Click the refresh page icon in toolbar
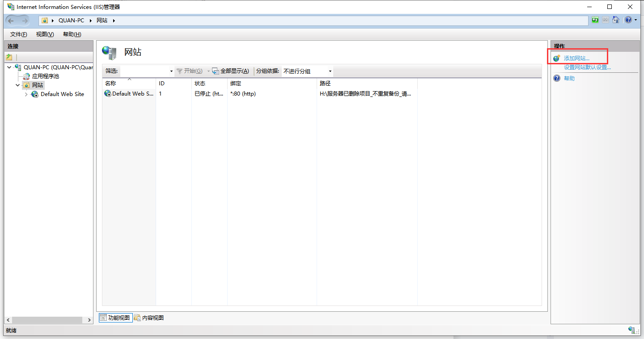Screen dimensions: 644x339 [595, 20]
